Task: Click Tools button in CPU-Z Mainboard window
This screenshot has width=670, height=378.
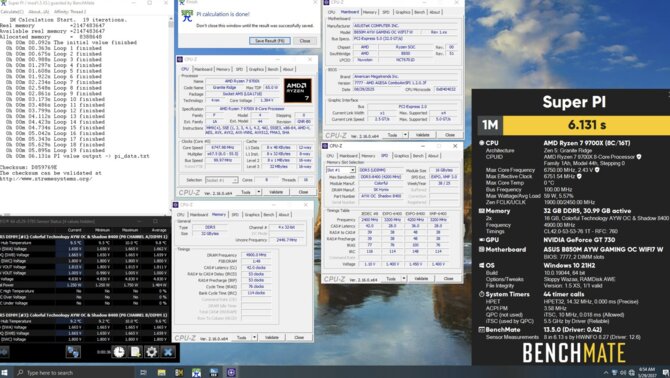Action: (x=392, y=135)
